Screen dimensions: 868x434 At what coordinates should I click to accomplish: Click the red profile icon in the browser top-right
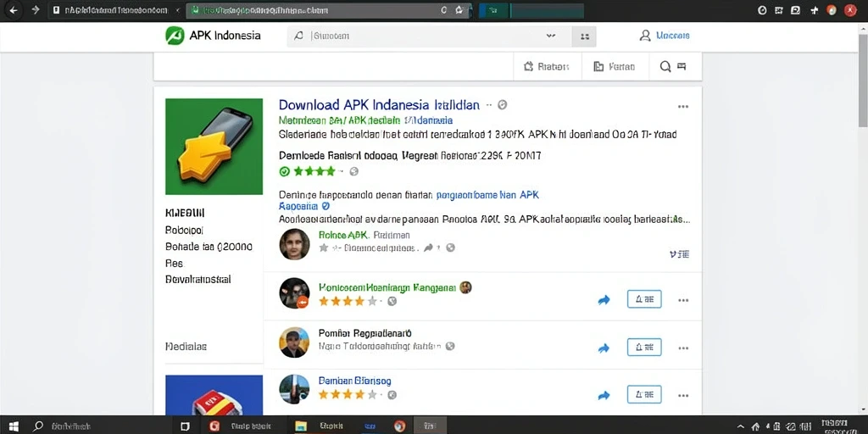849,10
